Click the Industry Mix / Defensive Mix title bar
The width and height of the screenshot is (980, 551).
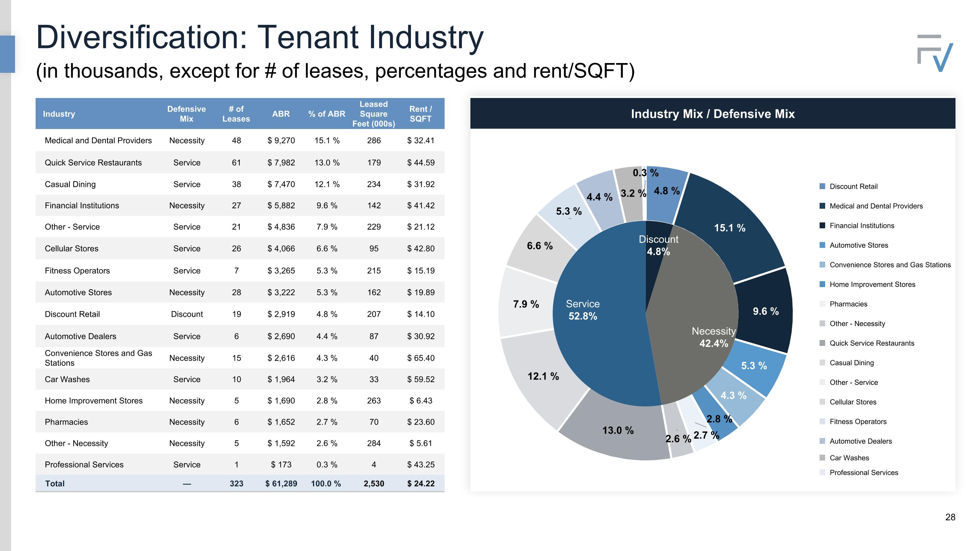tap(712, 114)
